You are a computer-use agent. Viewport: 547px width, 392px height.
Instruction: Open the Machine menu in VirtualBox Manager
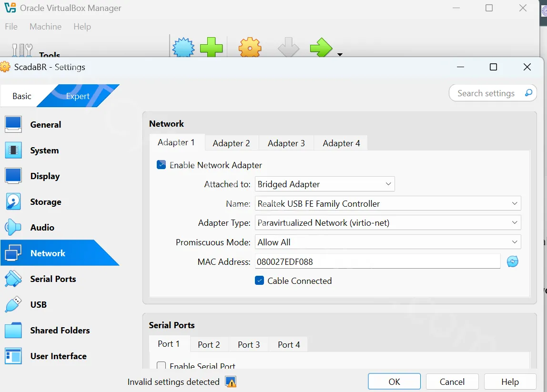tap(45, 27)
